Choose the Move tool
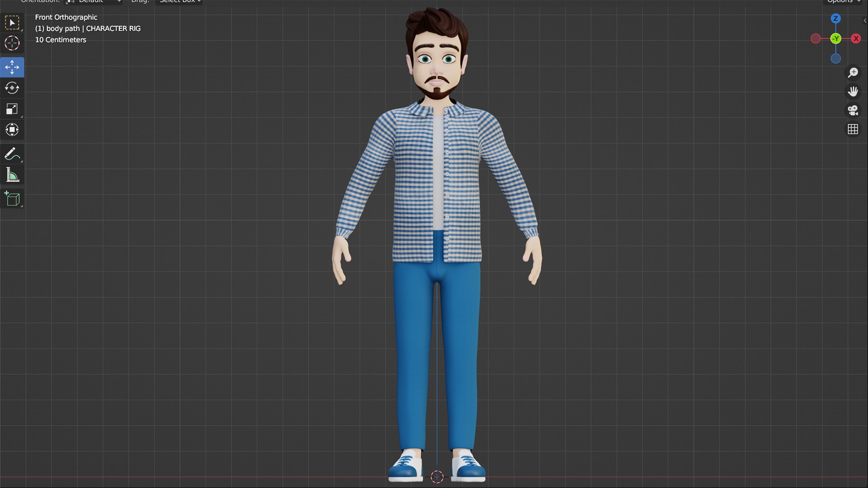 12,67
